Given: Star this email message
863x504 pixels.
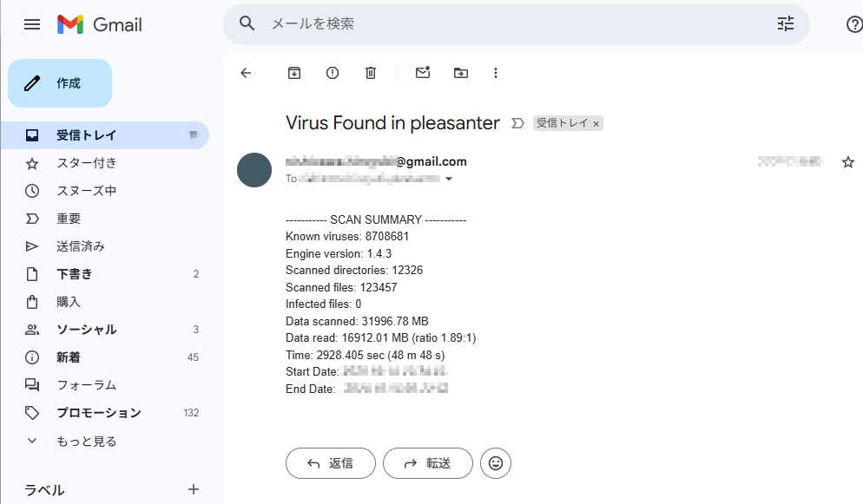Looking at the screenshot, I should [848, 162].
